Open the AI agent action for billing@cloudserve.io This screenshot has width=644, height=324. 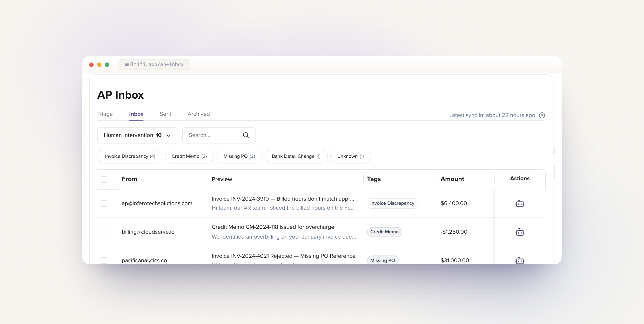(520, 232)
